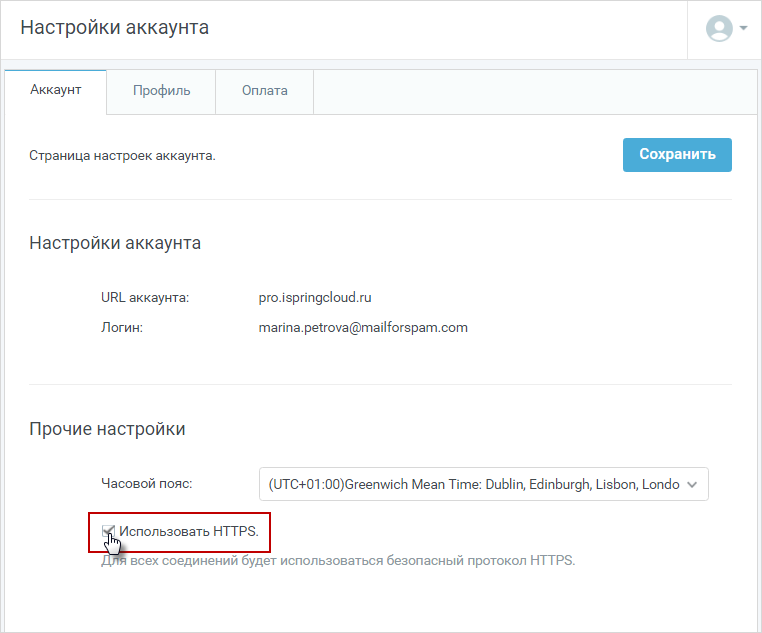Click the Сохранить button
This screenshot has height=633, width=762.
point(677,154)
